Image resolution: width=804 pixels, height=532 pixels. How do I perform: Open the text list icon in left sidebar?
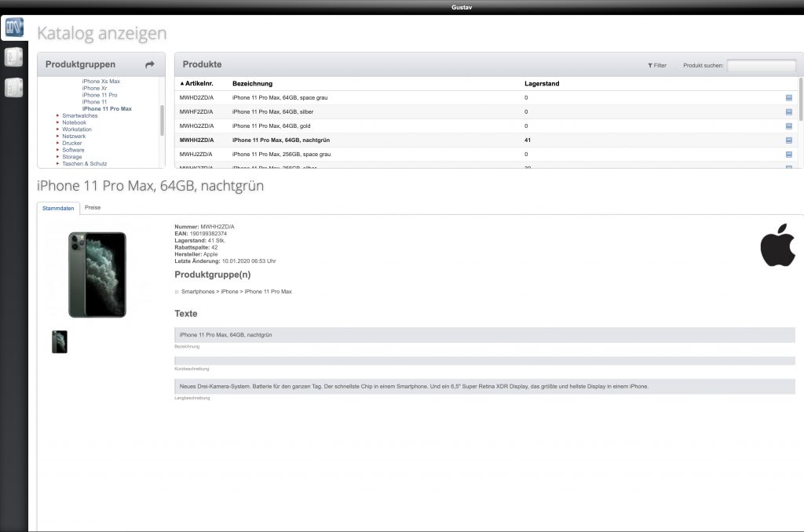[x=13, y=87]
